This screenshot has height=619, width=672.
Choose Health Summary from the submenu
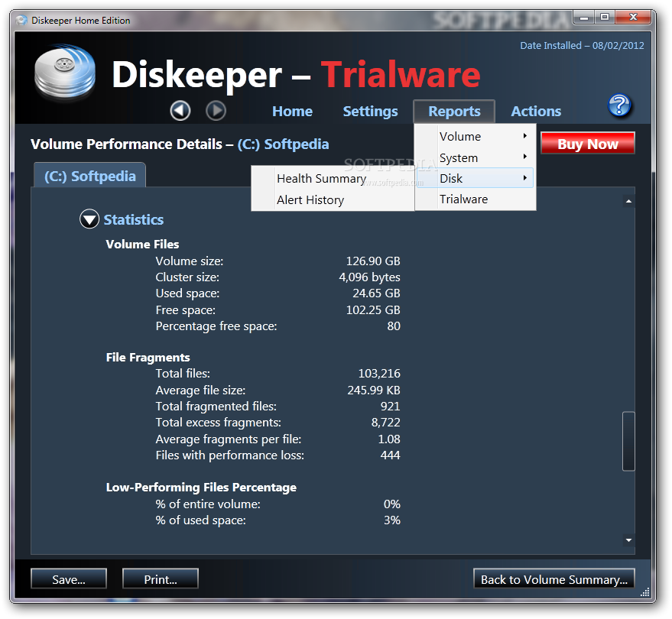point(333,178)
